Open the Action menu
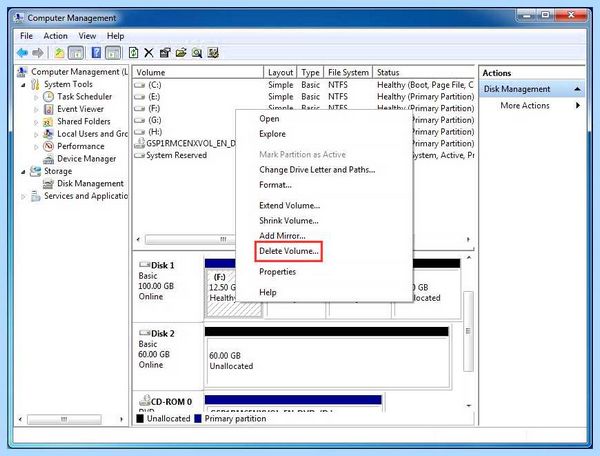 55,36
